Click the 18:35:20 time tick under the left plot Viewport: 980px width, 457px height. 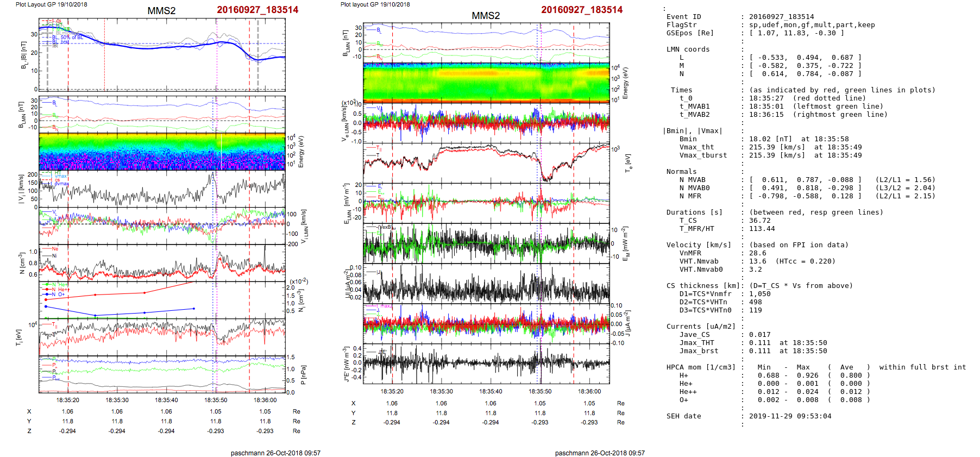[68, 400]
